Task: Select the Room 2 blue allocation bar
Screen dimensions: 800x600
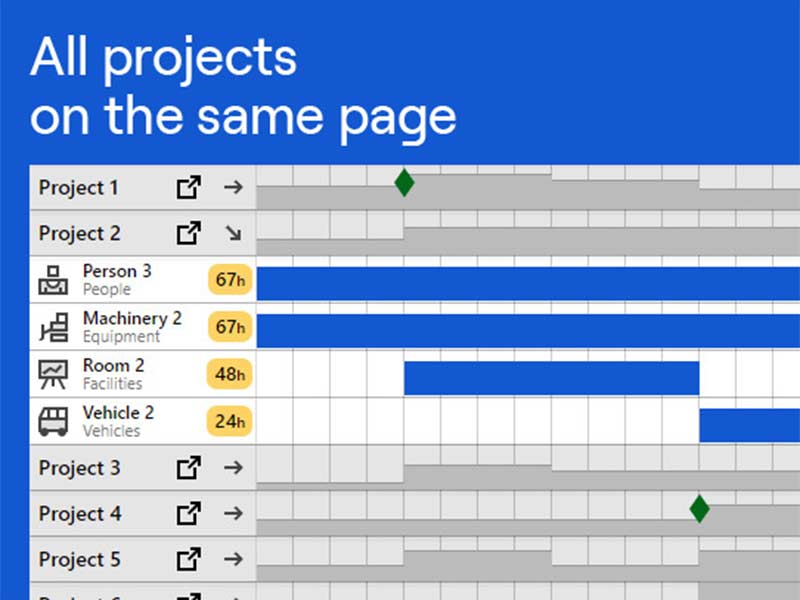Action: point(551,379)
